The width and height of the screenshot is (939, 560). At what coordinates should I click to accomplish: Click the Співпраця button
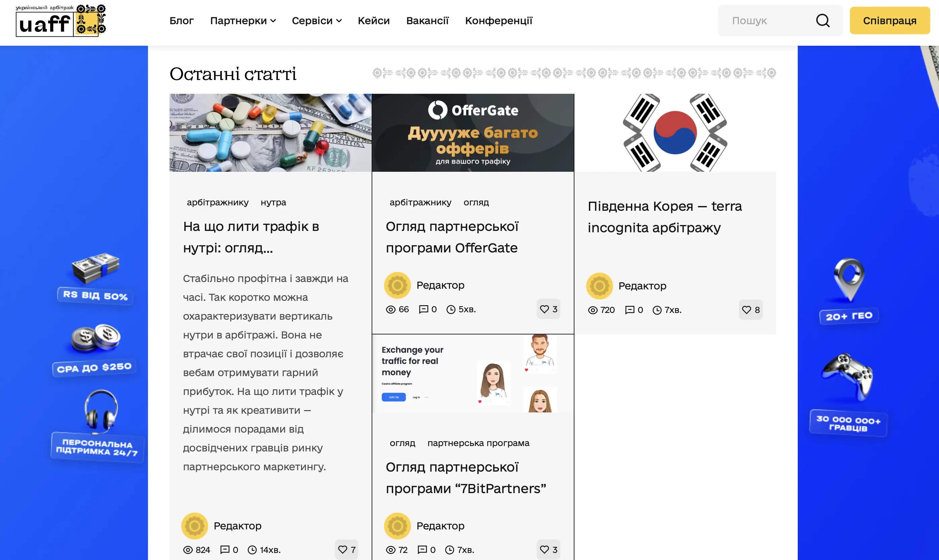890,21
